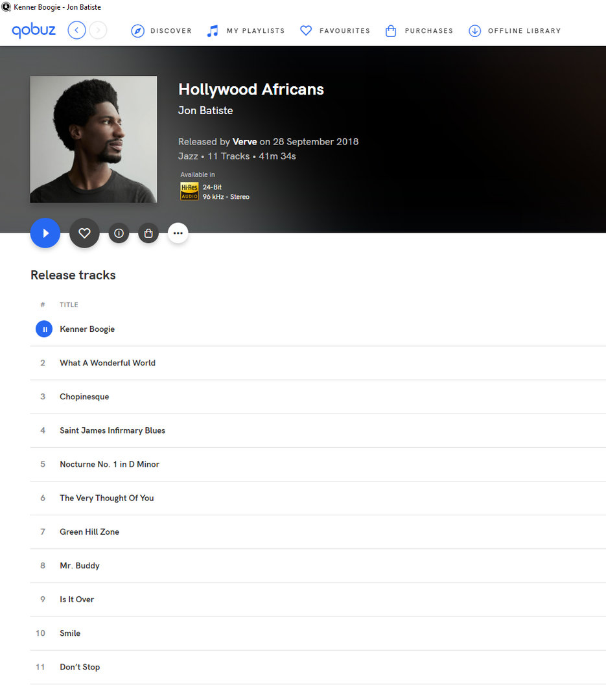Open My Playlists
The height and width of the screenshot is (700, 606).
click(x=246, y=31)
